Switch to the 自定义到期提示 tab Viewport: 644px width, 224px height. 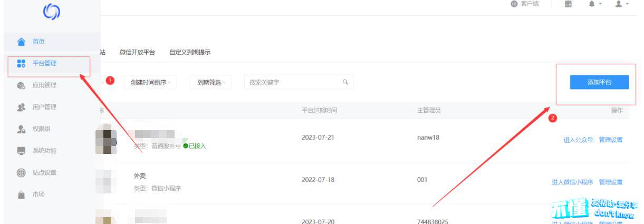coord(189,53)
